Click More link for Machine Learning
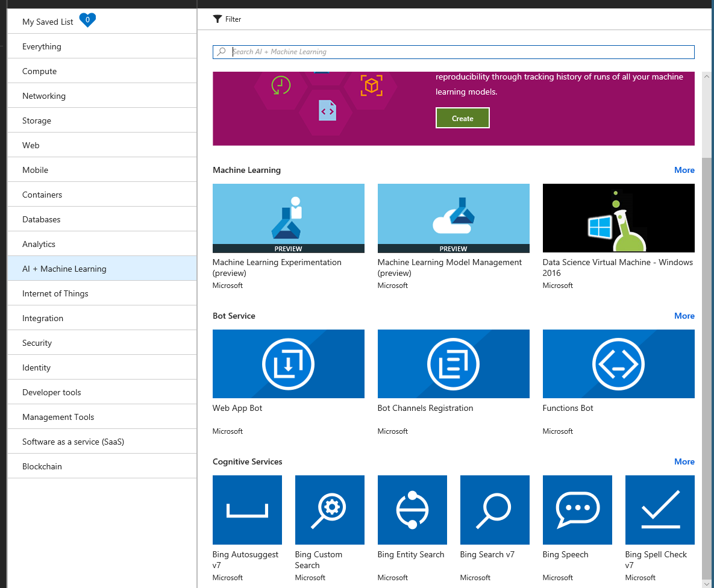The image size is (714, 588). coord(684,170)
